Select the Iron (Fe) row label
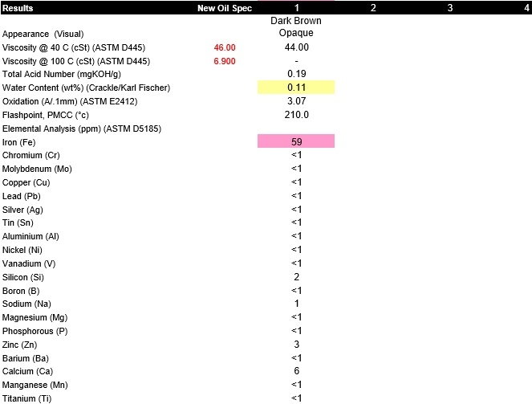The image size is (532, 404). tap(21, 142)
